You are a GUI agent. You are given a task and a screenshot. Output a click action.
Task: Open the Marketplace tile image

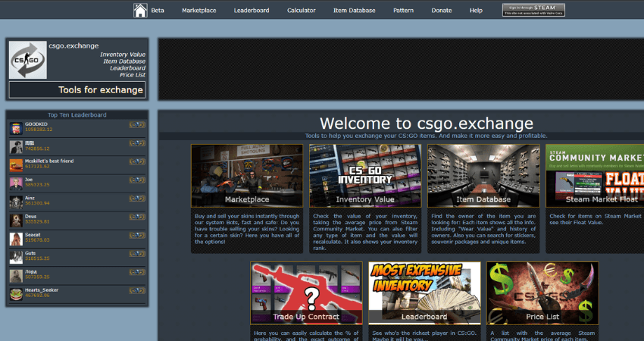click(247, 176)
